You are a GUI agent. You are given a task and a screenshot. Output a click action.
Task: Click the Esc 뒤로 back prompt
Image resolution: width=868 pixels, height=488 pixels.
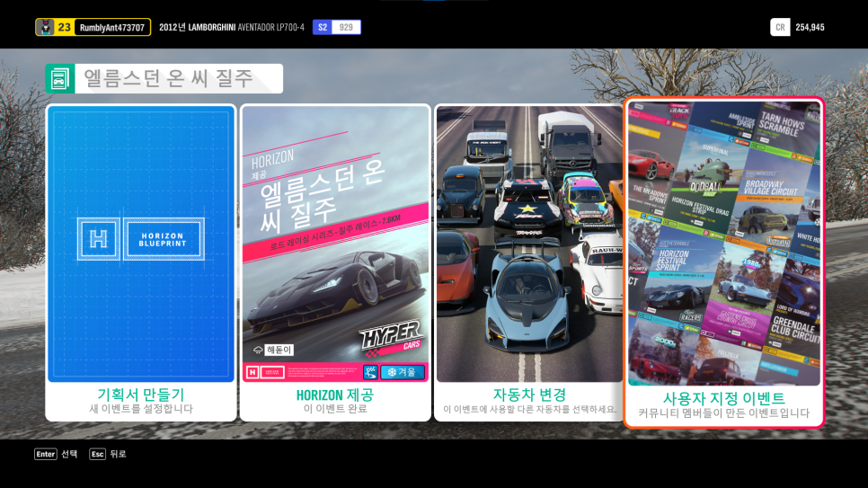point(108,454)
